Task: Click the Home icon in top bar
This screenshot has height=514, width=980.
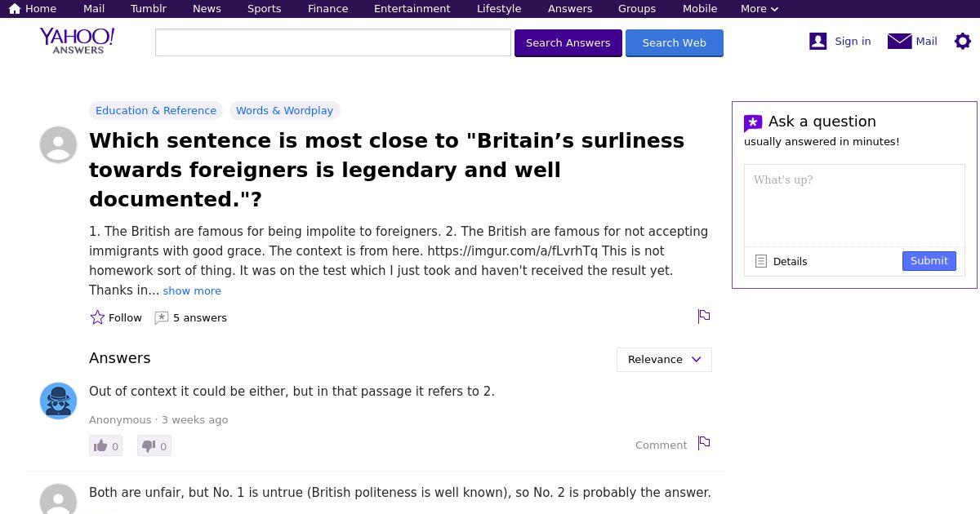Action: coord(15,8)
